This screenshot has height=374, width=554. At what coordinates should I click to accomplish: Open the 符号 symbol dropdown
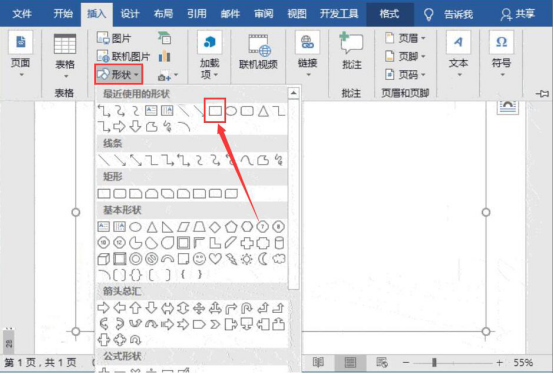pyautogui.click(x=501, y=55)
